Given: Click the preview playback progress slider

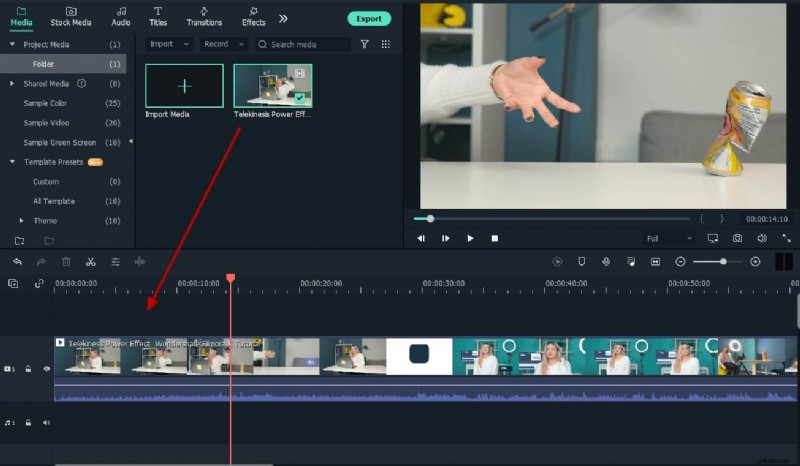Looking at the screenshot, I should (x=552, y=218).
